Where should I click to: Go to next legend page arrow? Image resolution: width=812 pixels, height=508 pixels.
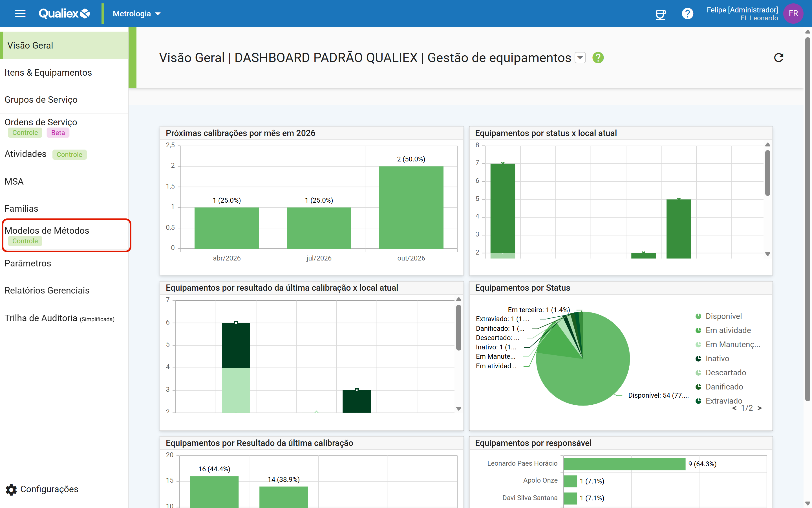click(x=760, y=408)
